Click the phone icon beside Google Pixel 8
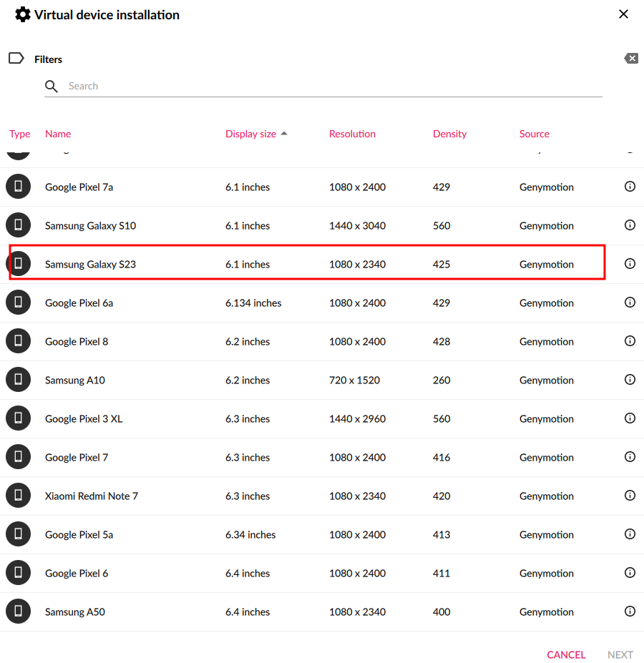644x663 pixels. tap(19, 341)
